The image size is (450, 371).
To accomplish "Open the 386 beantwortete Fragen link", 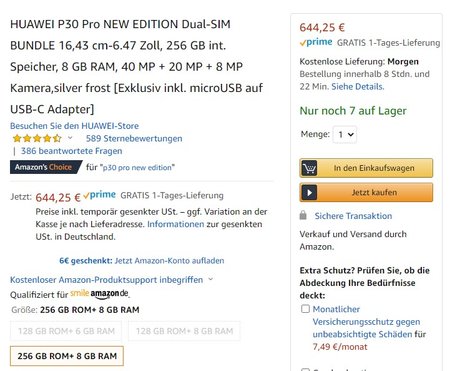I will [72, 151].
